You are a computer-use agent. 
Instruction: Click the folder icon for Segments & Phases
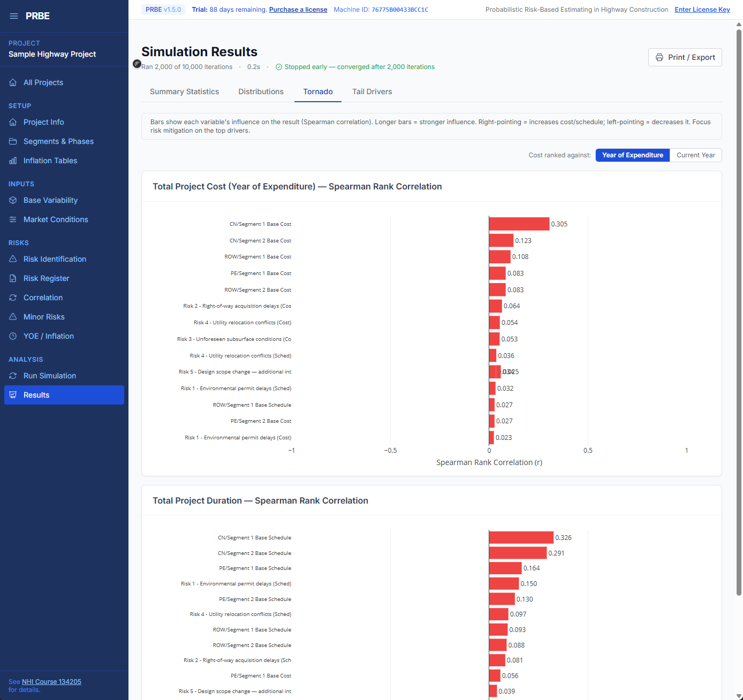[13, 141]
